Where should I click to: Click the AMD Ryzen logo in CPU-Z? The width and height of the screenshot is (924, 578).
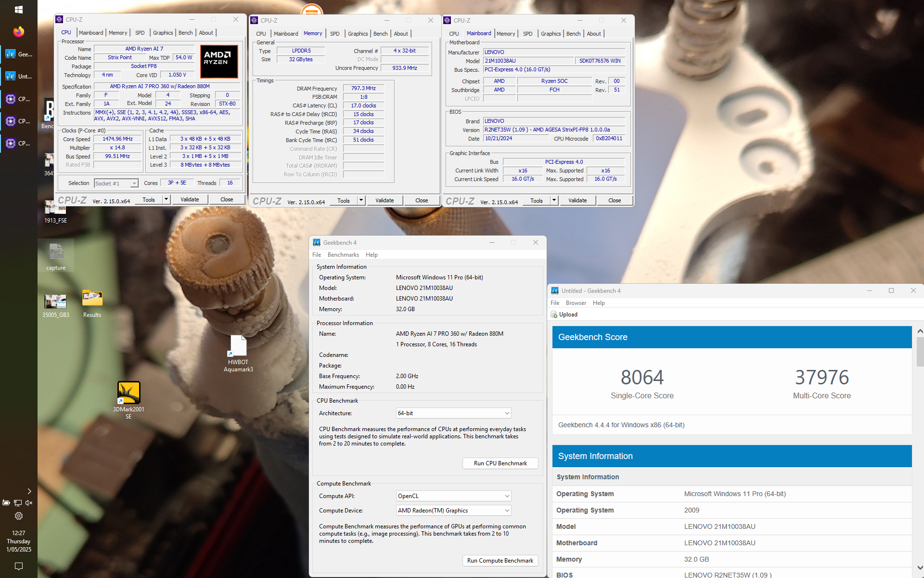tap(219, 61)
